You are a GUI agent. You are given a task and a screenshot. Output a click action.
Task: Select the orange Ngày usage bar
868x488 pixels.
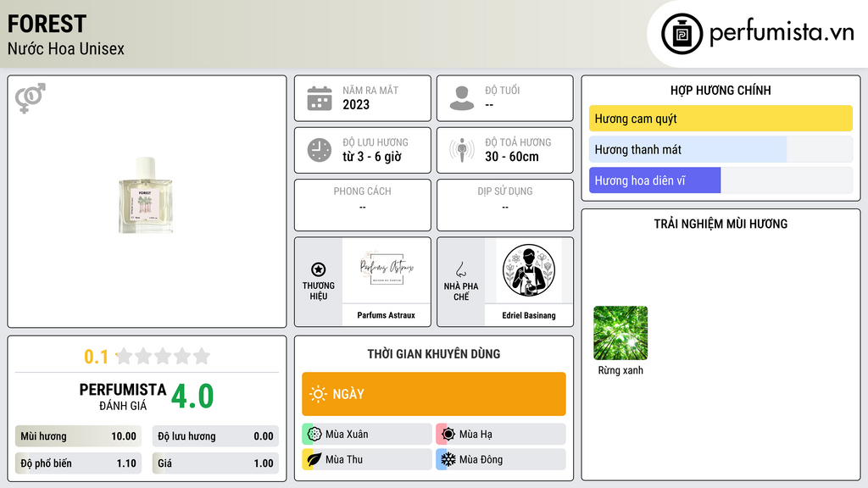(434, 394)
